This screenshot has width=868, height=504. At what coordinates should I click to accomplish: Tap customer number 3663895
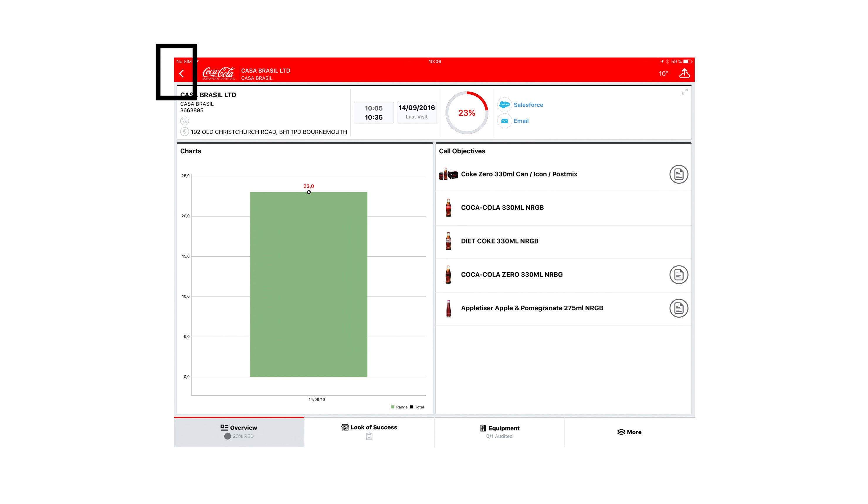tap(191, 110)
